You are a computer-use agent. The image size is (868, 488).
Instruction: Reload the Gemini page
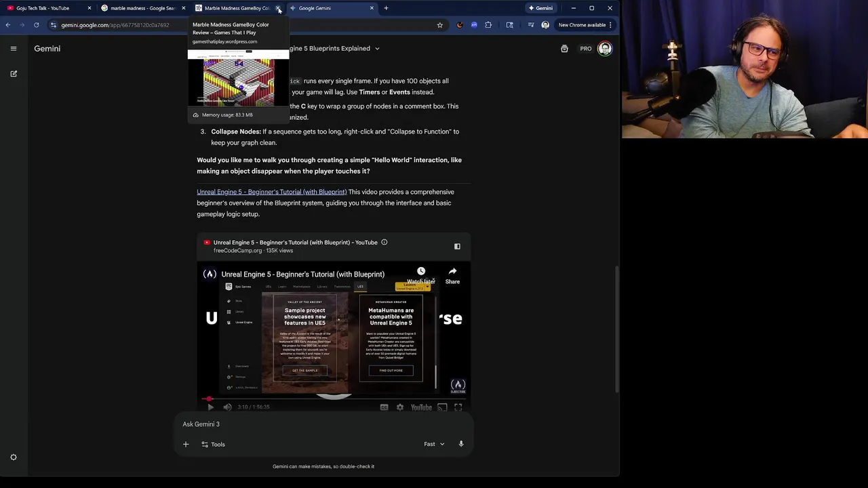[36, 25]
